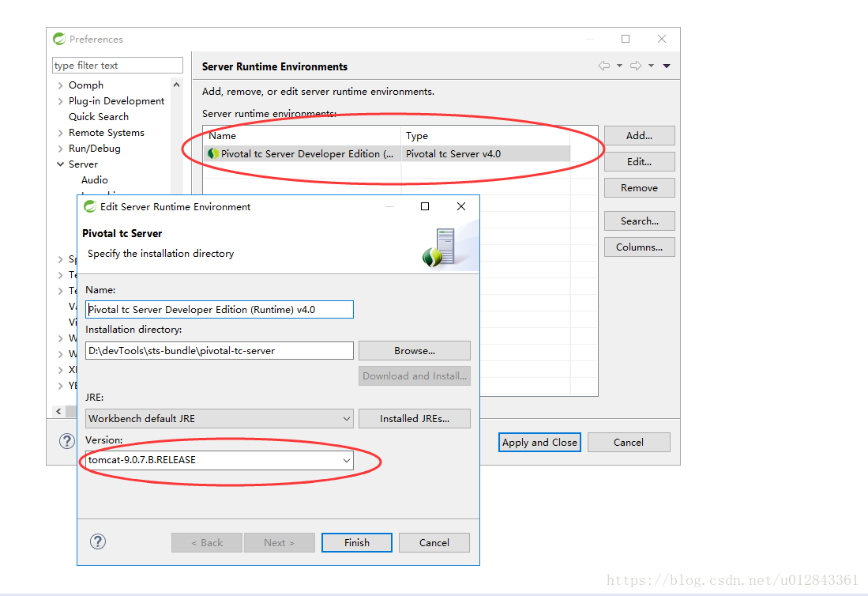Image resolution: width=868 pixels, height=596 pixels.
Task: Click the help icon in Preferences window
Action: 67,441
